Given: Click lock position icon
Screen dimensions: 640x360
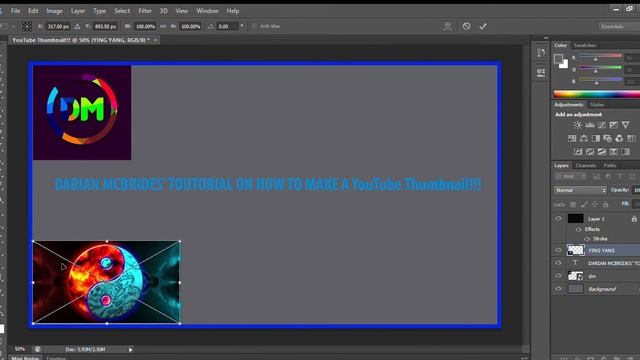Looking at the screenshot, I should [595, 204].
